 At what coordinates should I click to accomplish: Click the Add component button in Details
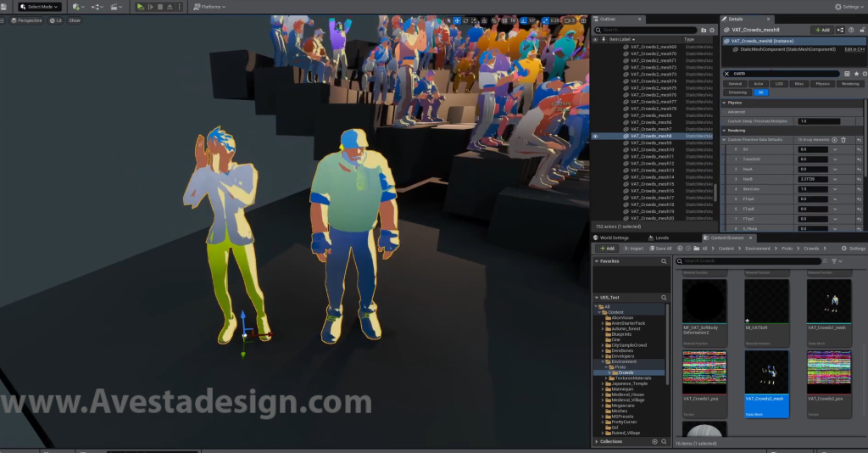coord(822,30)
